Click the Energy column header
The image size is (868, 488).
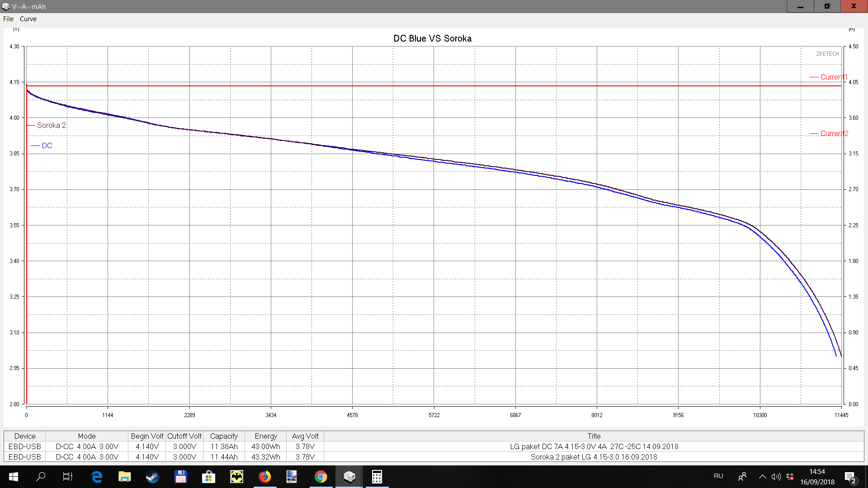tap(265, 436)
